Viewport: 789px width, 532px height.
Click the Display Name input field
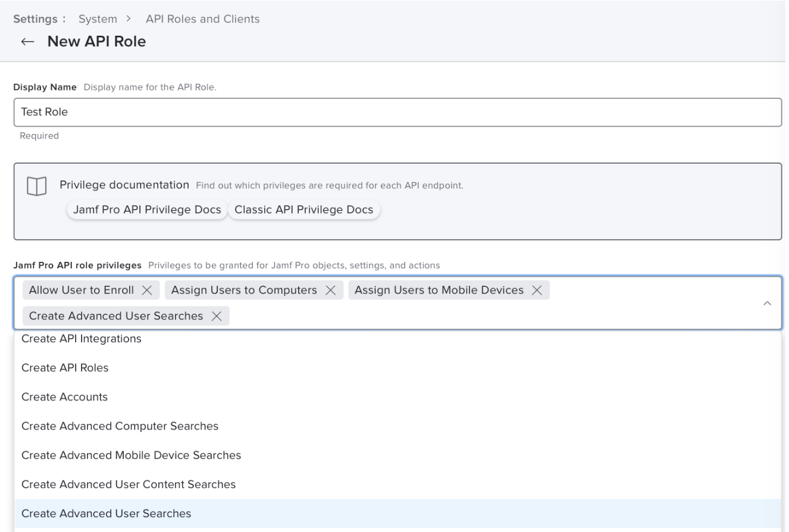397,112
